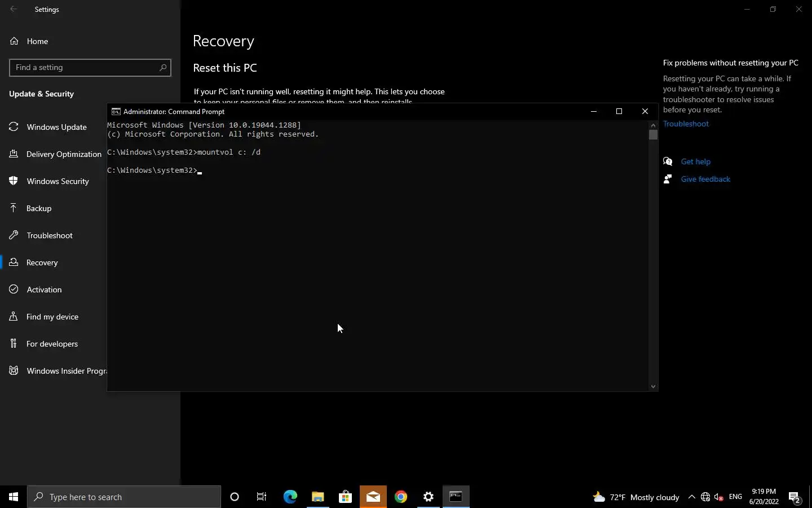Image resolution: width=812 pixels, height=508 pixels.
Task: Click the ENG language indicator
Action: tap(735, 497)
